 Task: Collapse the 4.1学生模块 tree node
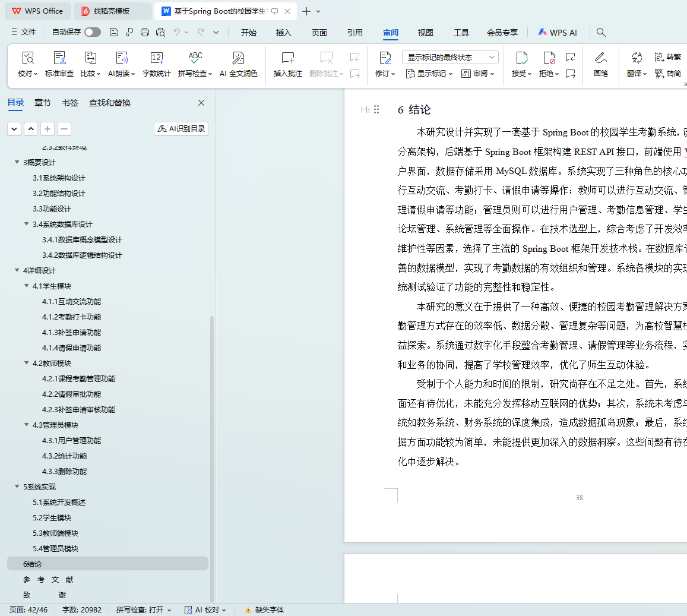tap(27, 286)
